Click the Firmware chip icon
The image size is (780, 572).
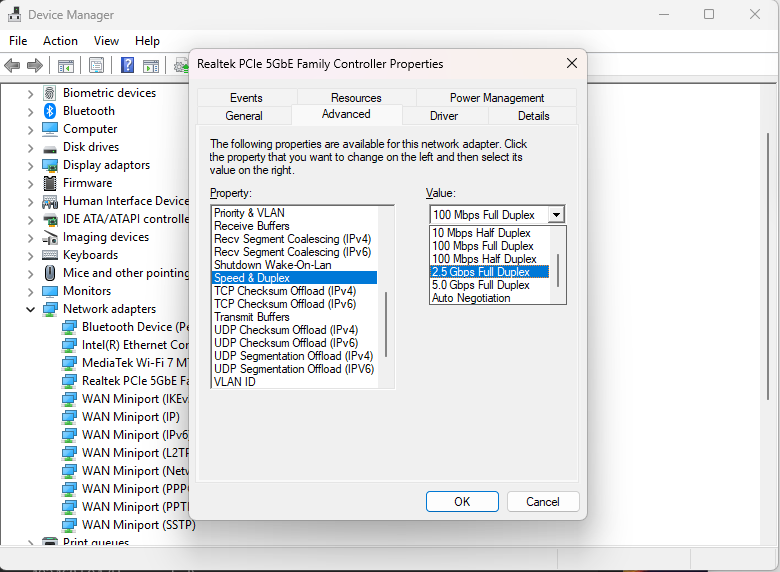click(50, 183)
